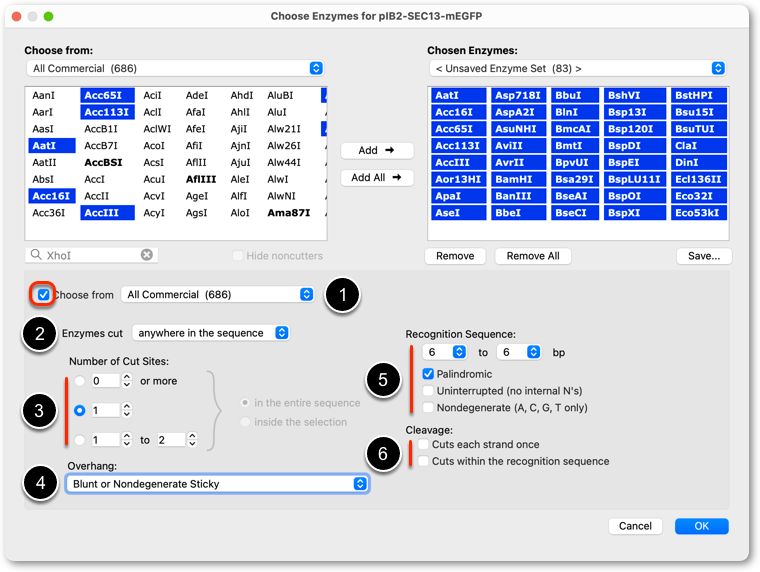760x572 pixels.
Task: Uncheck the Palindromic checkbox
Action: (428, 374)
